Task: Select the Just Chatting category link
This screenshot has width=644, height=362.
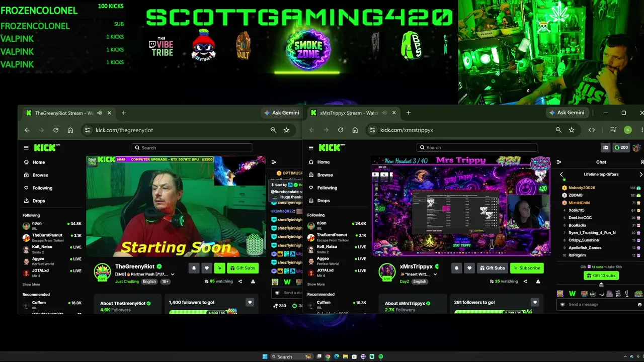Action: click(x=127, y=282)
